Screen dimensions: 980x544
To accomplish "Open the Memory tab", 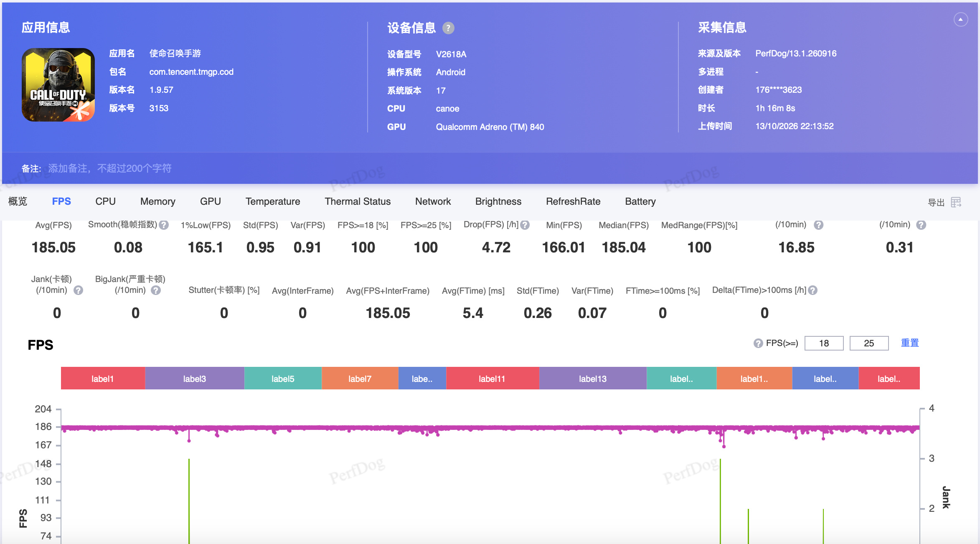I will pos(158,201).
